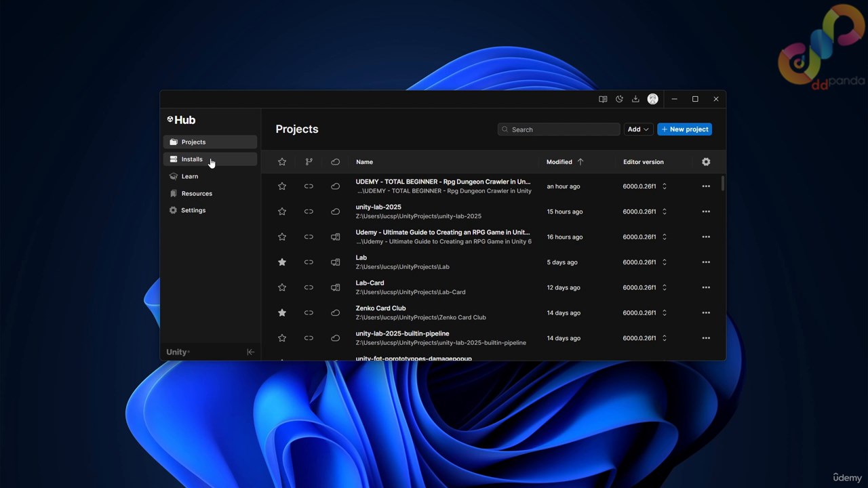This screenshot has height=488, width=868.
Task: Click the Search projects field
Action: coord(559,129)
